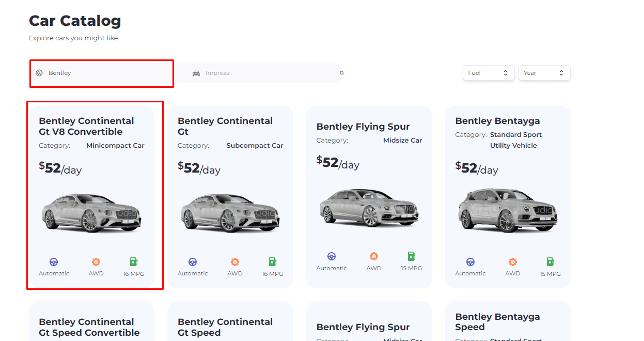This screenshot has height=341, width=644.
Task: Click gas pump icon on Continental Gt V8 Convertible card
Action: pyautogui.click(x=134, y=262)
